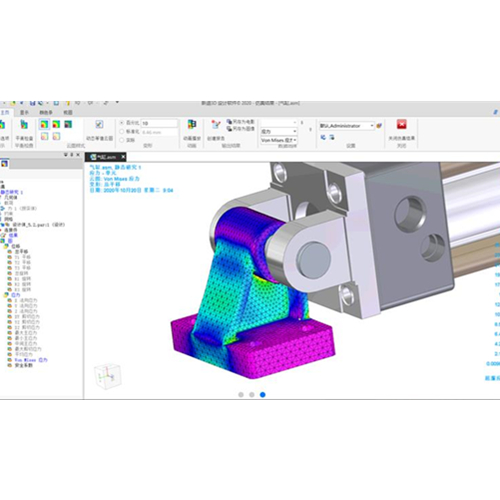Screen dimensions: 500x500
Task: Click icon right of the Administrator dropdown
Action: coord(379,126)
